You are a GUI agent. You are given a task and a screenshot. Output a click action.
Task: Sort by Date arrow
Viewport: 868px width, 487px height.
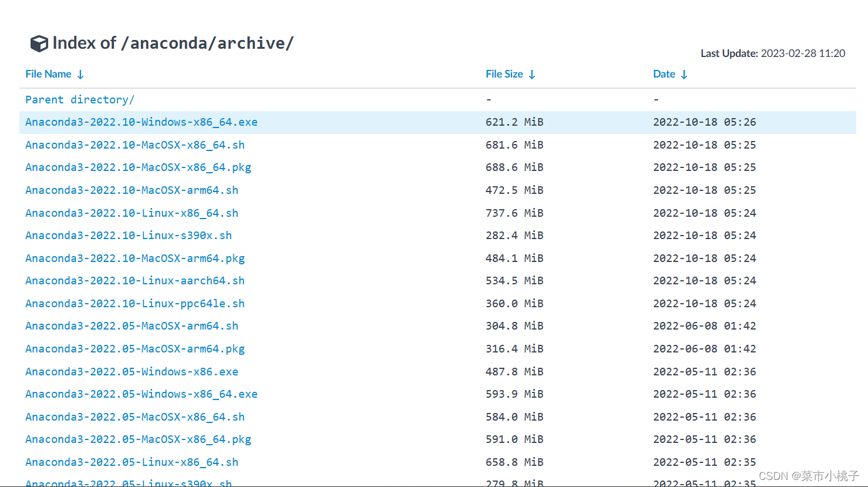684,75
